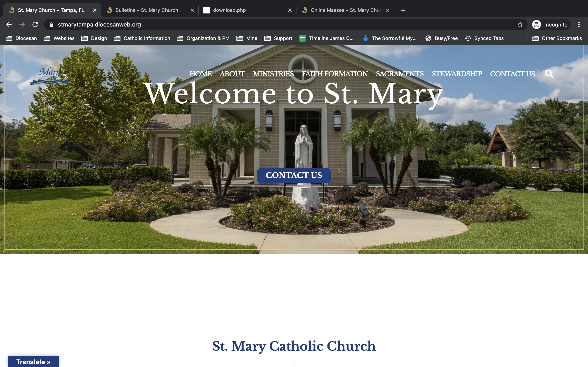Click the blue Contact Us button
This screenshot has width=588, height=367.
pyautogui.click(x=294, y=175)
